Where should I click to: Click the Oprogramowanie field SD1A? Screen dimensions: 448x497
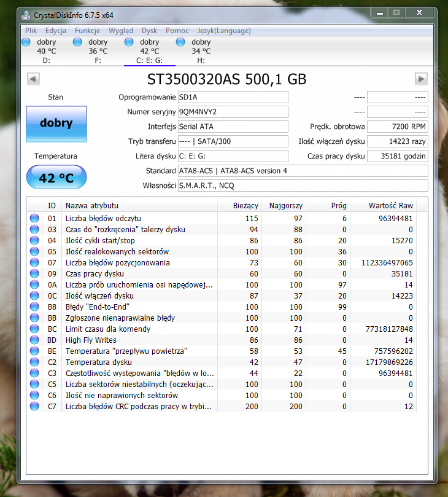pyautogui.click(x=233, y=97)
